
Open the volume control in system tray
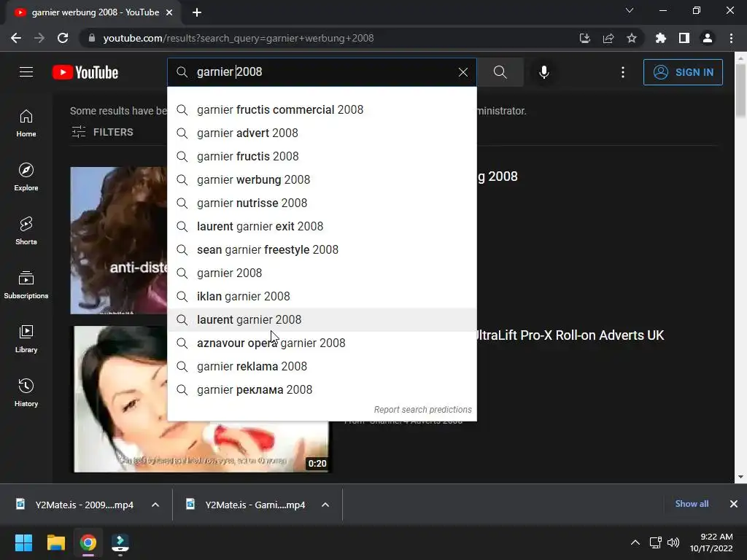point(673,542)
